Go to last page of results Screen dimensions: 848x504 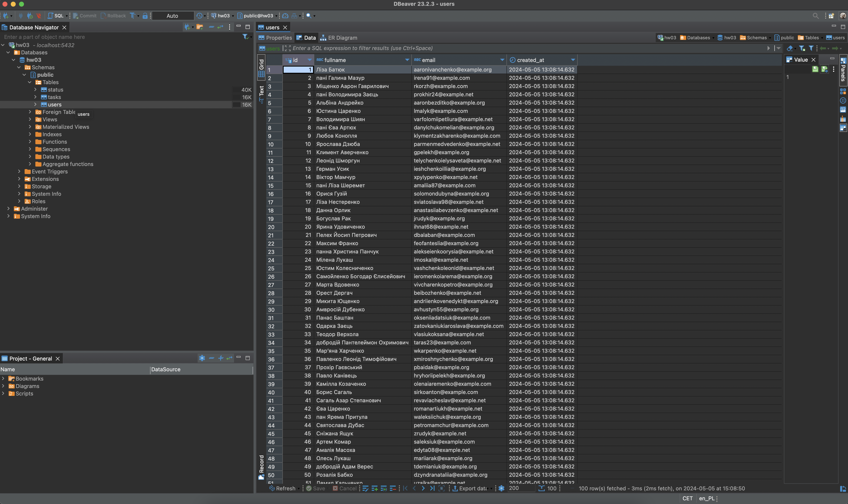tap(432, 488)
